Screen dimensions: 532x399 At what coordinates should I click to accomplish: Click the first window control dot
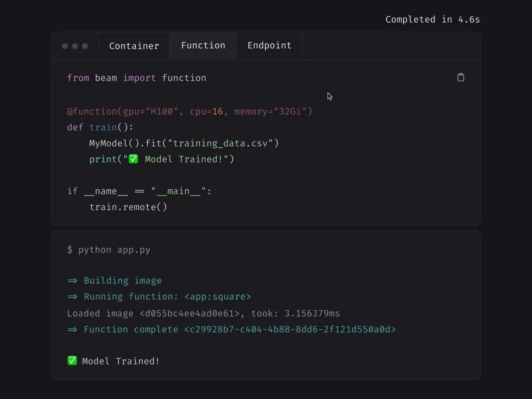[x=65, y=46]
